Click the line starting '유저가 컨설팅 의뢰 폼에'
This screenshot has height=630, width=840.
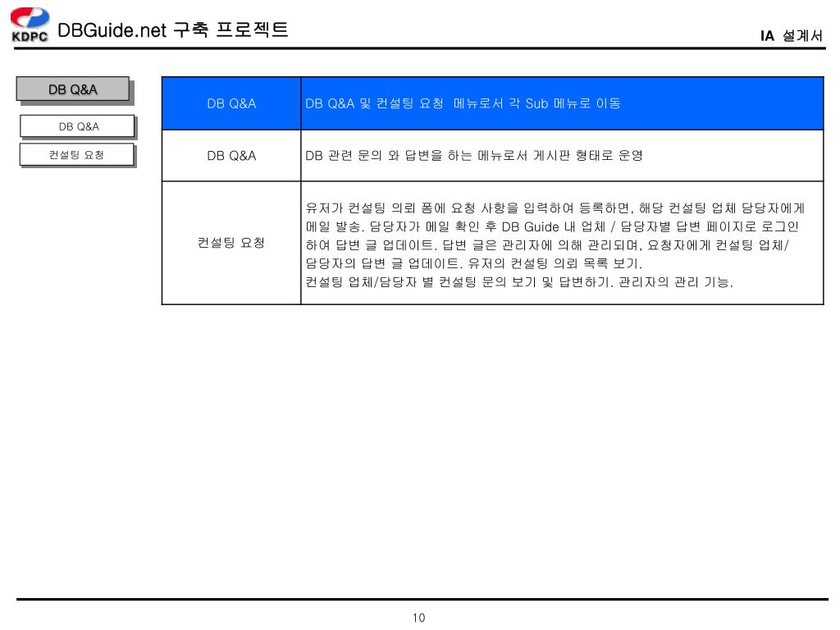pos(555,208)
